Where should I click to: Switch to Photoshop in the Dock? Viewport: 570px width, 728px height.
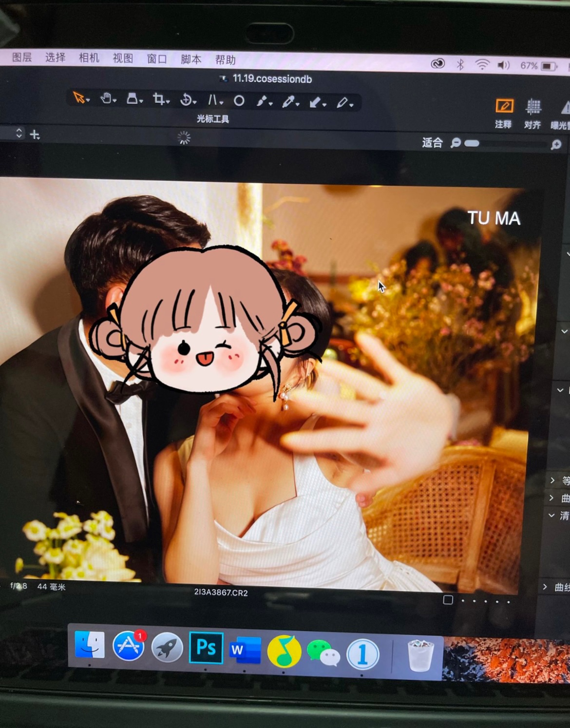[206, 648]
